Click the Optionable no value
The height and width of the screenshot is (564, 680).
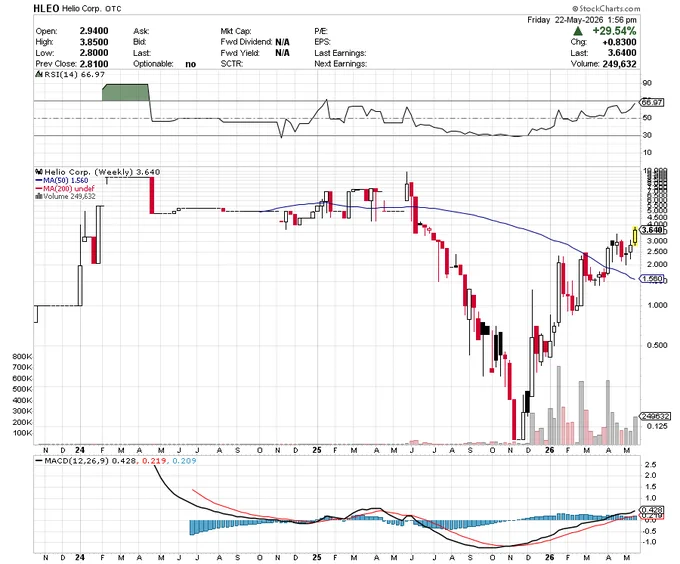[190, 64]
